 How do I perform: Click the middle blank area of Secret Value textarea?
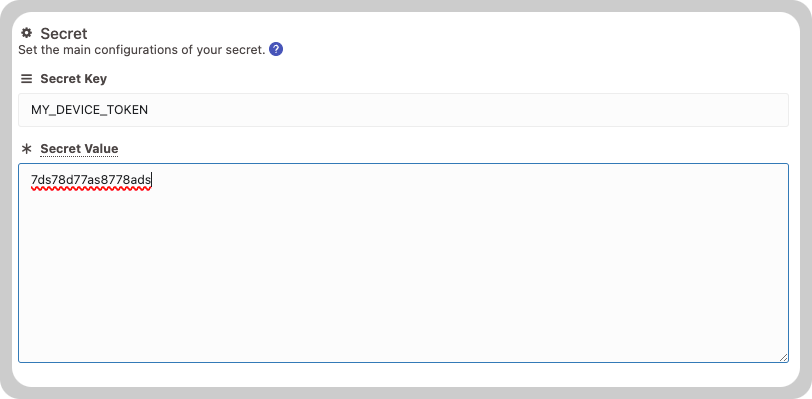click(x=403, y=263)
